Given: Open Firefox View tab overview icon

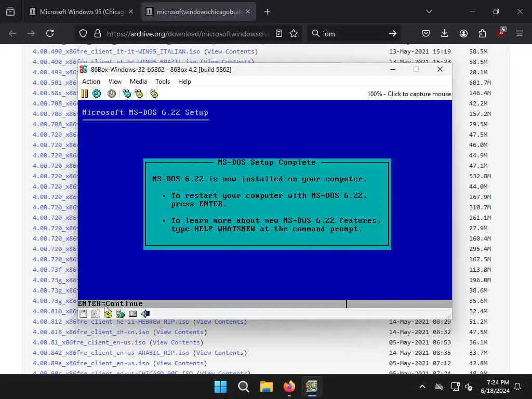Looking at the screenshot, I should (10, 12).
